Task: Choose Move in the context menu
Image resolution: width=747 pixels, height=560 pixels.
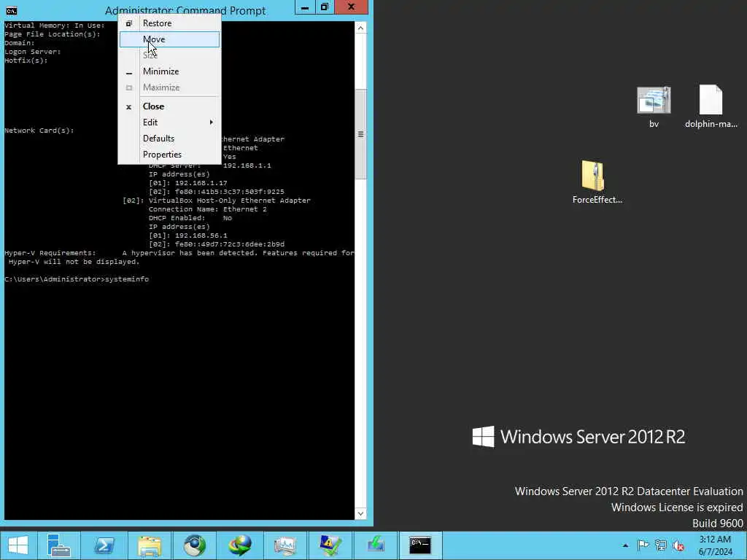Action: 169,39
